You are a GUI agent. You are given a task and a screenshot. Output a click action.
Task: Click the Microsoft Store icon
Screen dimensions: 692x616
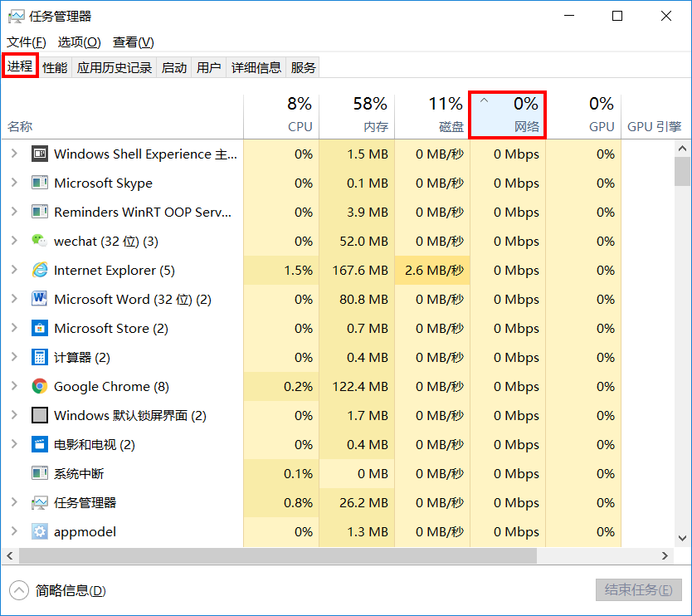click(x=39, y=328)
